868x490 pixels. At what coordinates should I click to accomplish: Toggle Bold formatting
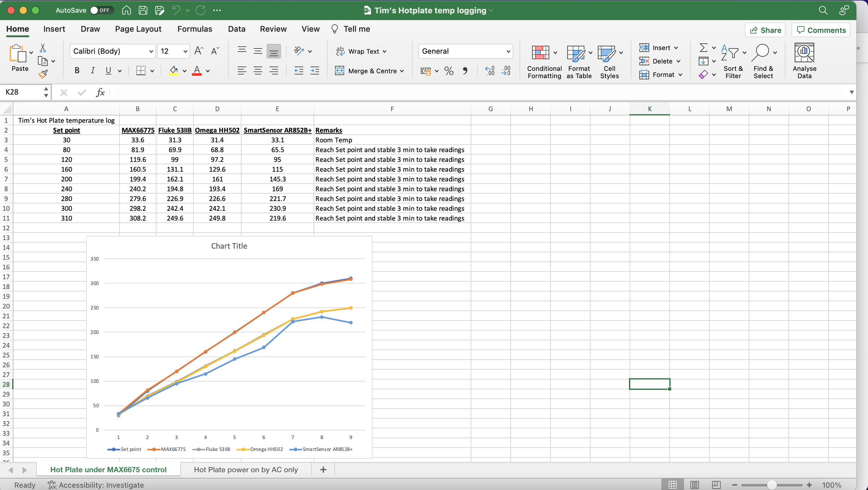[77, 71]
